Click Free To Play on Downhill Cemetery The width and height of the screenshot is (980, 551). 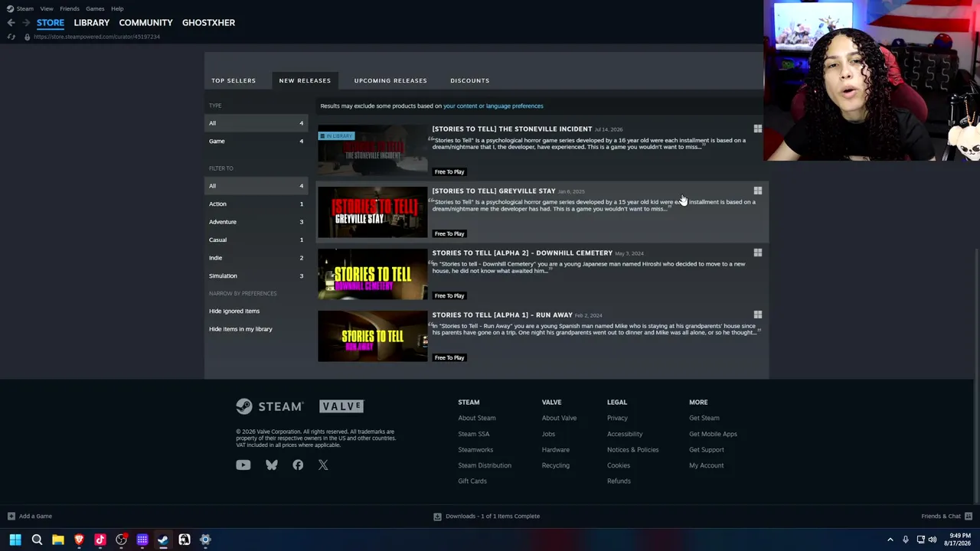tap(449, 295)
